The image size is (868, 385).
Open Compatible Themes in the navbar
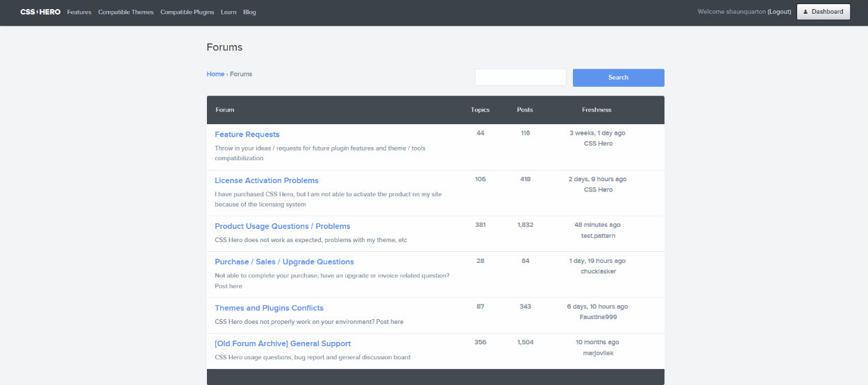click(126, 12)
